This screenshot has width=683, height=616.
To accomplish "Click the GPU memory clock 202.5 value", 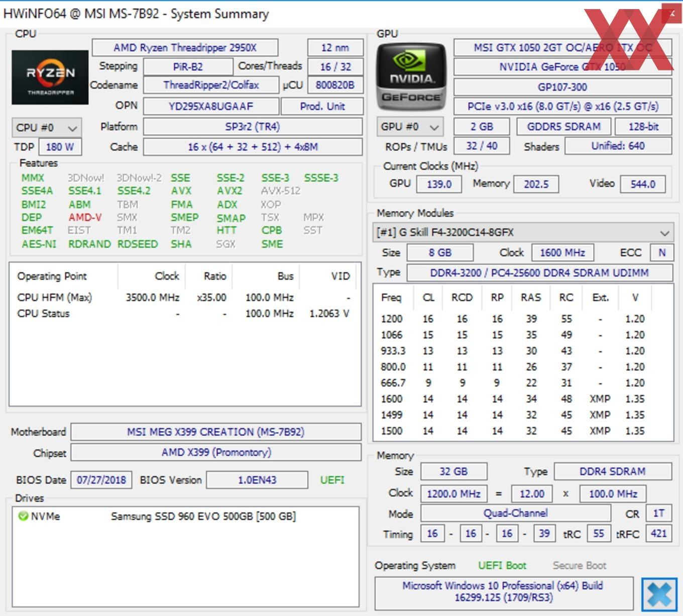I will [x=536, y=184].
